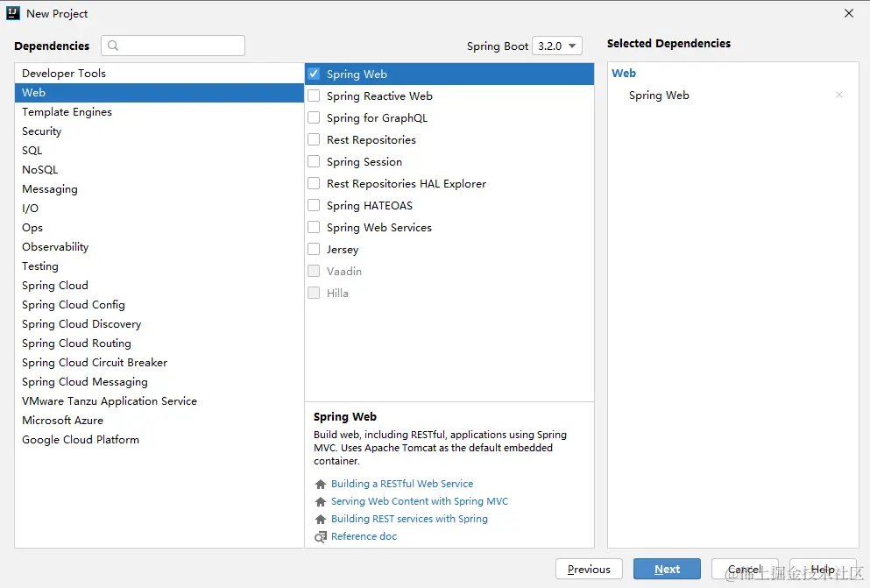Click the home icon beside Building REST services
Image resolution: width=870 pixels, height=588 pixels.
coord(320,520)
